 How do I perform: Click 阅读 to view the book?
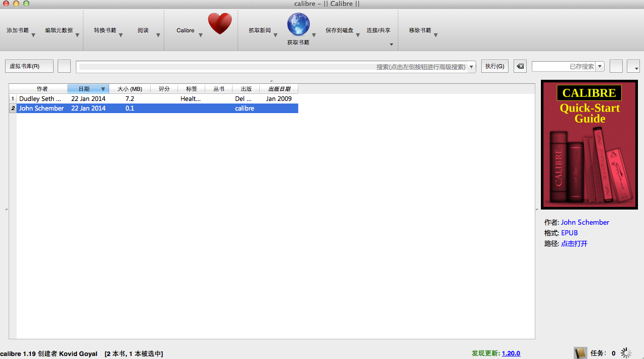tap(143, 30)
